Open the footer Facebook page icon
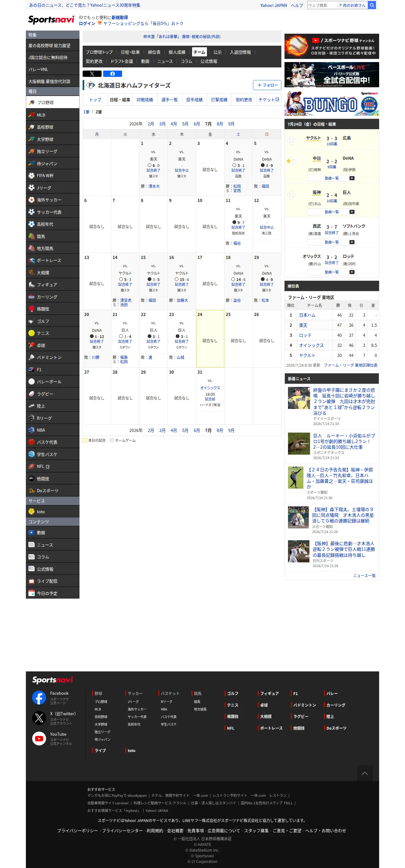The height and width of the screenshot is (868, 405). coord(39,698)
